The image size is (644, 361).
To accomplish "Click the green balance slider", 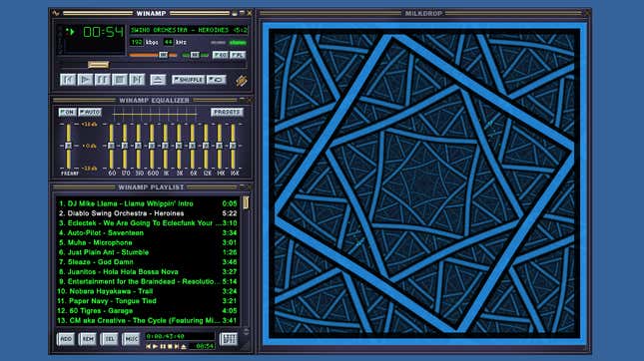I will 196,55.
